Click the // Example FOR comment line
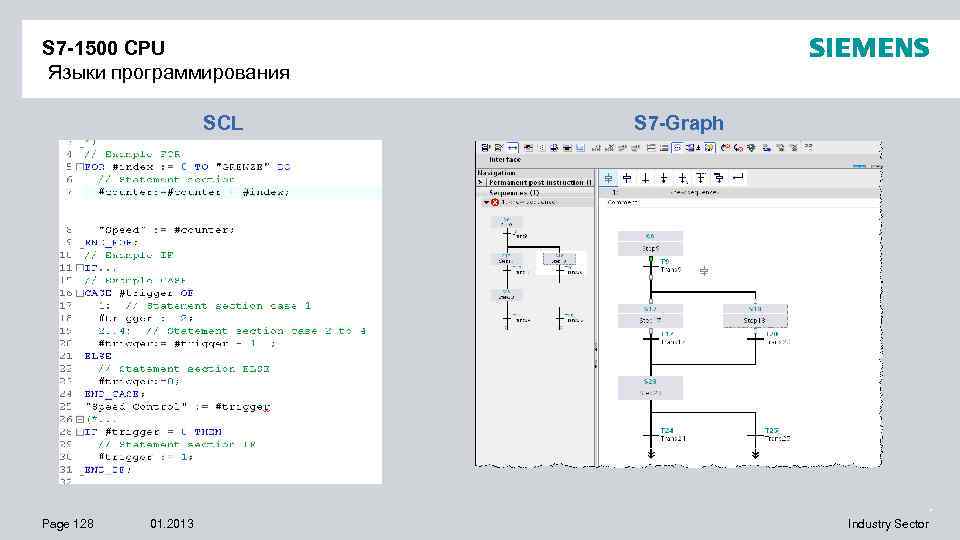This screenshot has height=540, width=960. click(133, 154)
